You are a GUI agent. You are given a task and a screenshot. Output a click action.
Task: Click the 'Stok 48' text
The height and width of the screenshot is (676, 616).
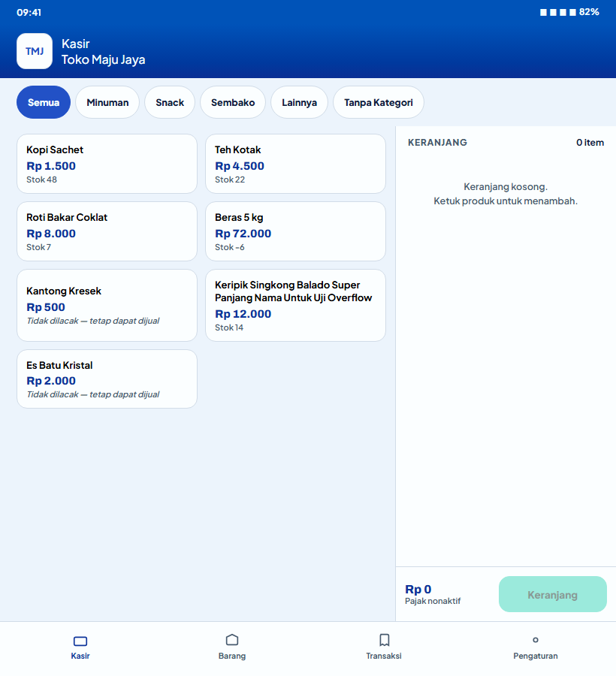pyautogui.click(x=41, y=180)
